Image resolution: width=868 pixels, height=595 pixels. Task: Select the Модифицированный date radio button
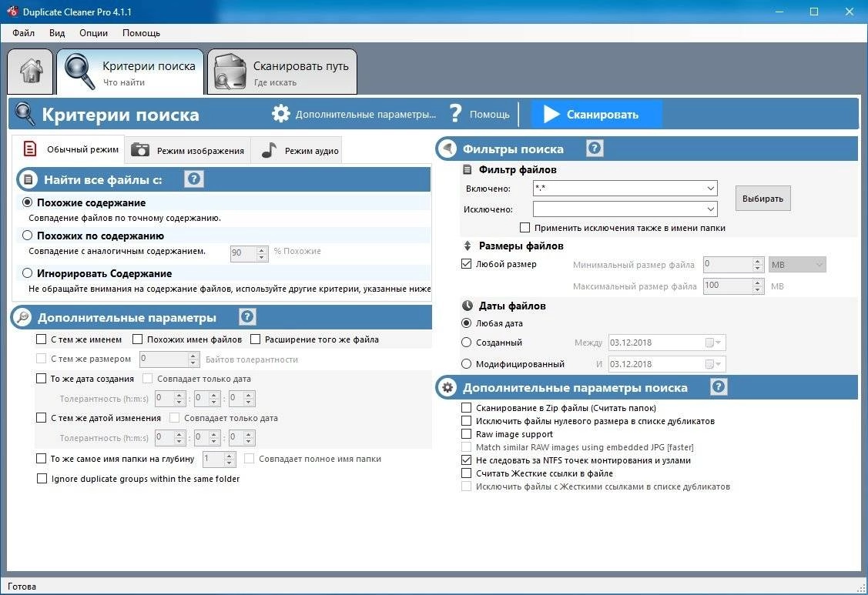point(466,363)
